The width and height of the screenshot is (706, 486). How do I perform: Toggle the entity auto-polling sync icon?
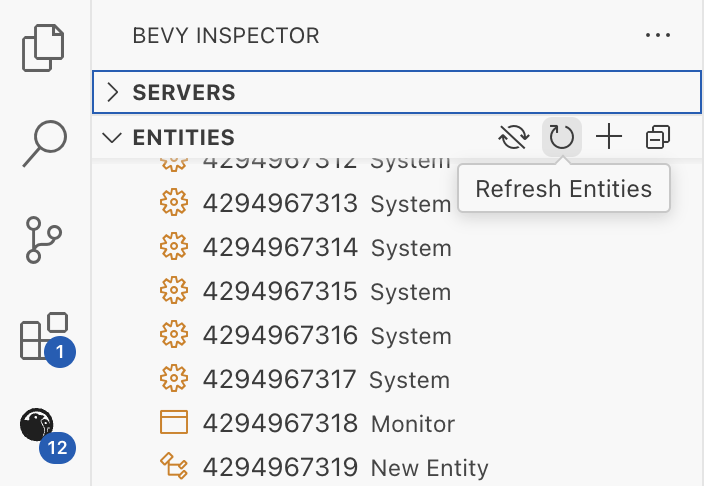514,137
